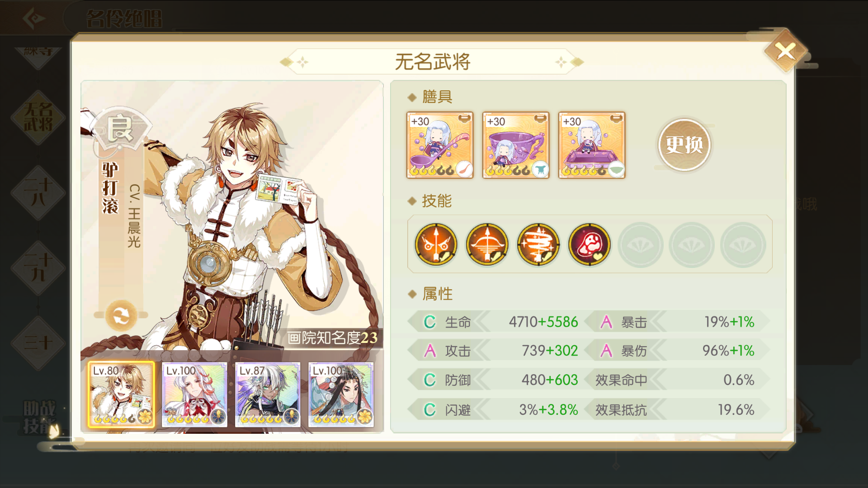Click the 更换 replace tableware button
868x488 pixels.
coord(684,145)
